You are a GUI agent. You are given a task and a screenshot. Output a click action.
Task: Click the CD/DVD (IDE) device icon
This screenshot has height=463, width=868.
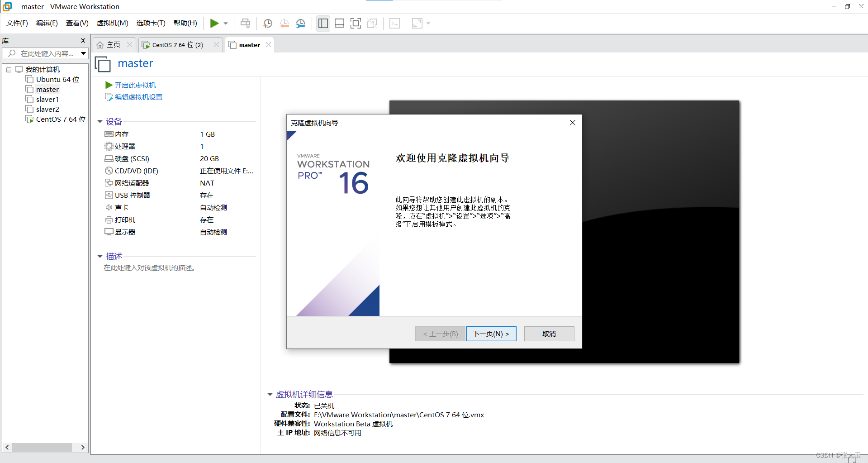pyautogui.click(x=109, y=171)
